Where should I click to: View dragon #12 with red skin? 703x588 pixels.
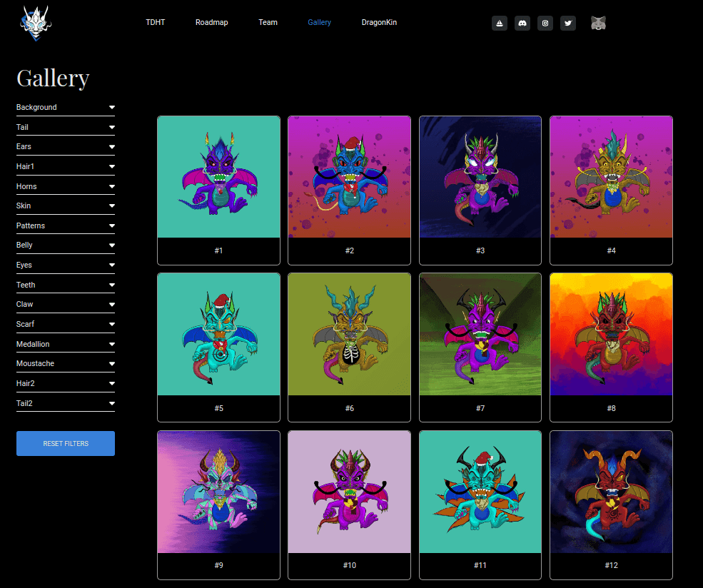[x=611, y=492]
